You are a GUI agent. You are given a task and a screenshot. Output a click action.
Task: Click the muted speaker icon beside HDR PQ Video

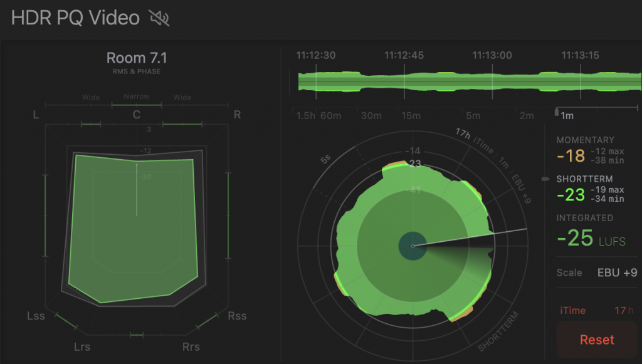(159, 18)
